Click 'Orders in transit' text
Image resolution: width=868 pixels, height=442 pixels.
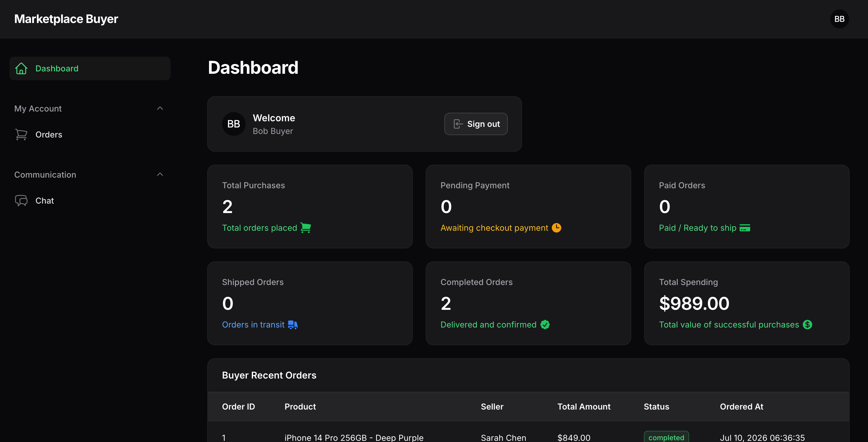253,325
